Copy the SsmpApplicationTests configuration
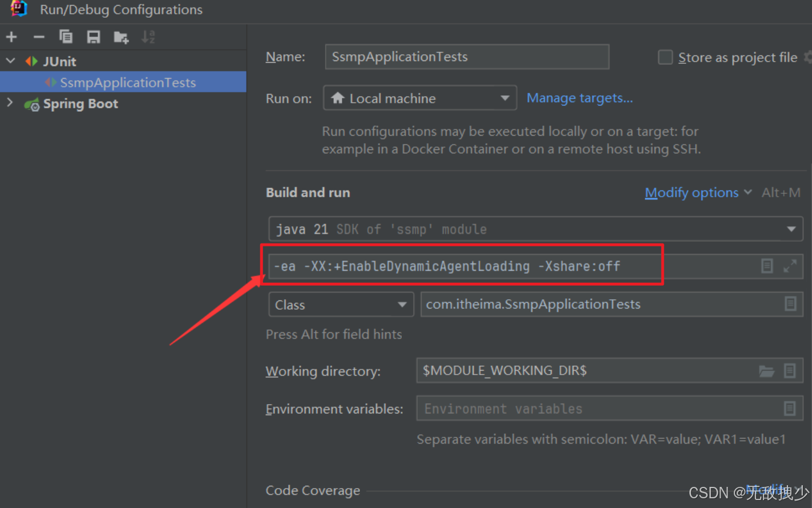Screen dimensions: 812x508 (66, 36)
